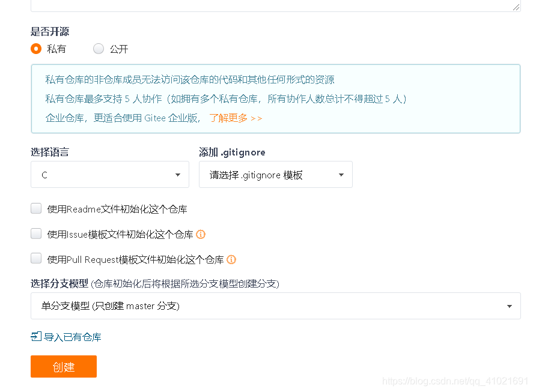Check the 使用Issue模板文件初始化 checkbox
The height and width of the screenshot is (392, 533).
35,234
